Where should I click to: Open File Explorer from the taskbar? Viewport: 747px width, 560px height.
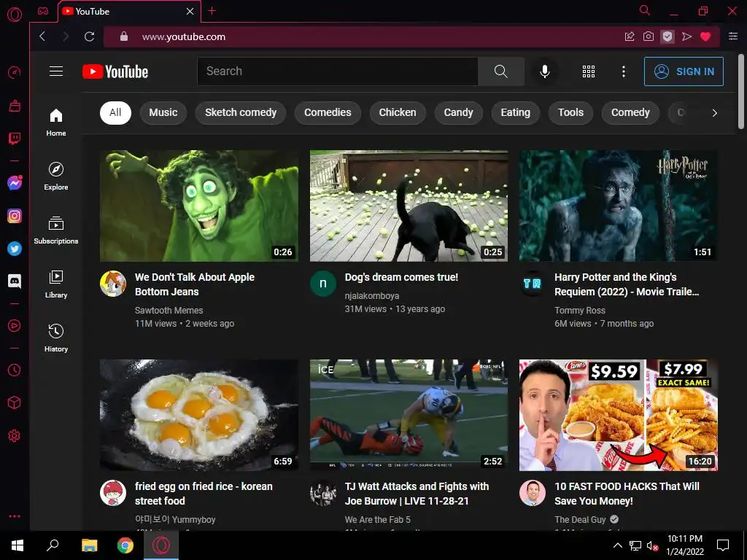pyautogui.click(x=89, y=545)
